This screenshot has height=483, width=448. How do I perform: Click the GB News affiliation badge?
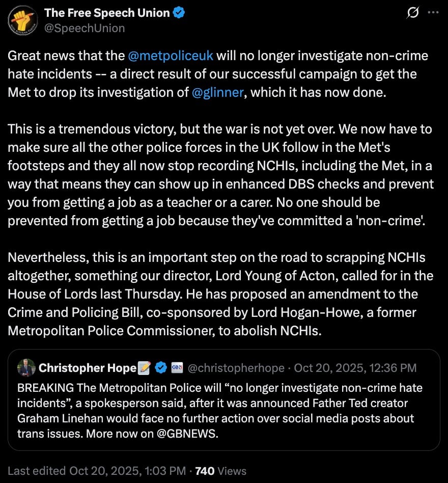(x=177, y=367)
